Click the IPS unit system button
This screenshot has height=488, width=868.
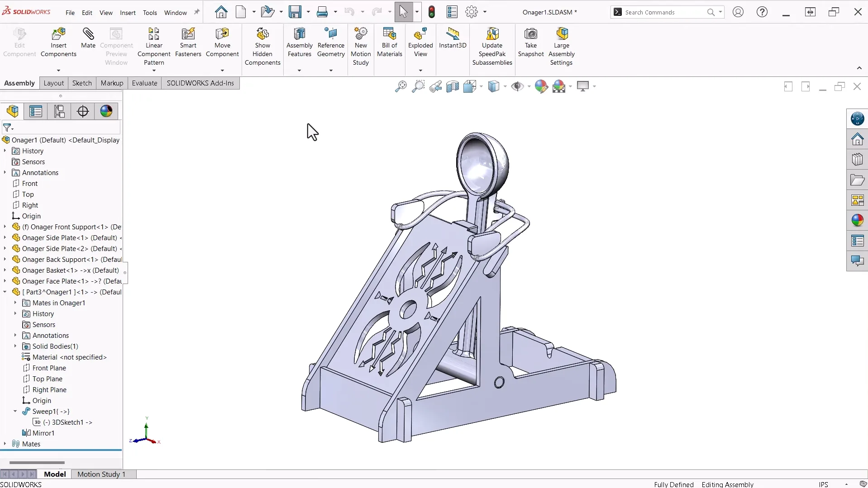click(x=823, y=484)
